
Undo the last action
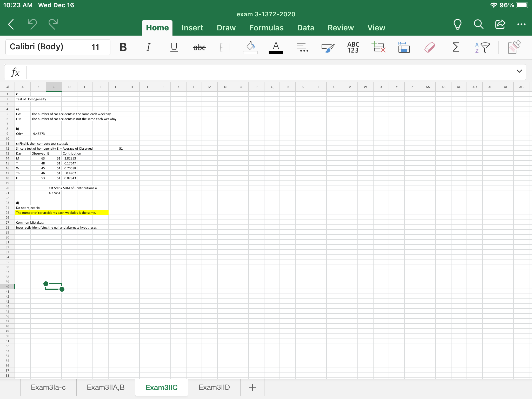pyautogui.click(x=32, y=24)
